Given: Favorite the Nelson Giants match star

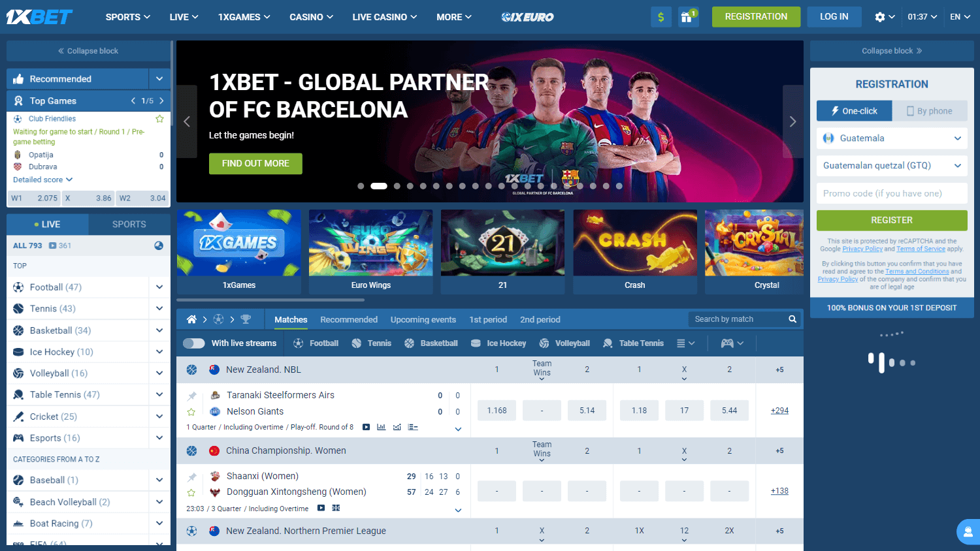Looking at the screenshot, I should point(191,412).
